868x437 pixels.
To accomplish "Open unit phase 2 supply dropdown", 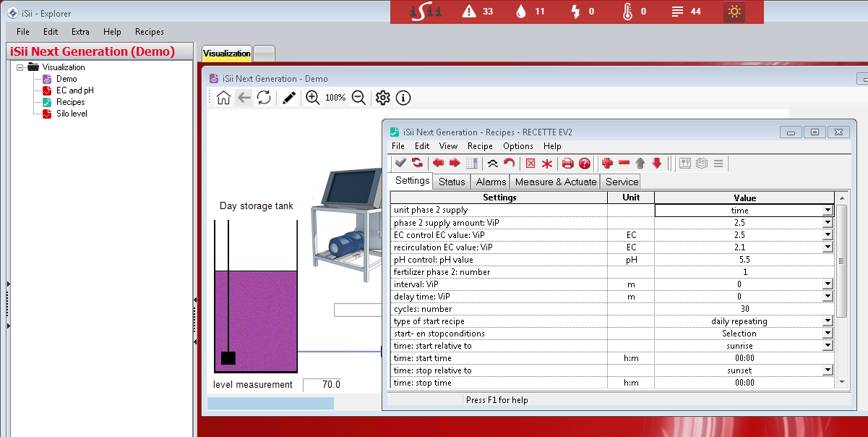I will point(828,210).
